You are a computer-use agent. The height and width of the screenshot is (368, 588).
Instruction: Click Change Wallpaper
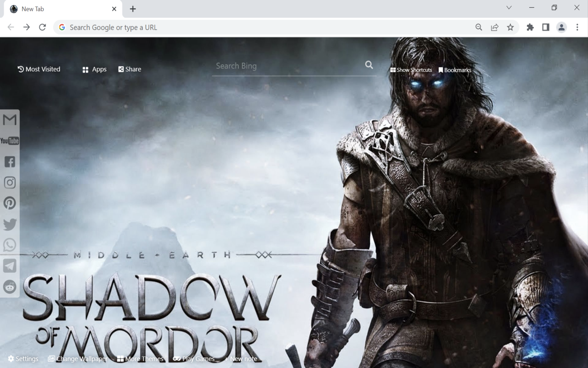click(78, 359)
